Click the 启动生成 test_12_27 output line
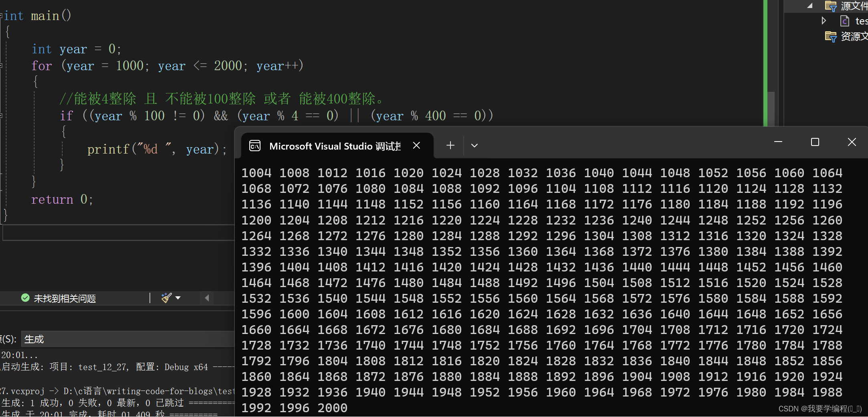The width and height of the screenshot is (868, 417). (x=117, y=367)
